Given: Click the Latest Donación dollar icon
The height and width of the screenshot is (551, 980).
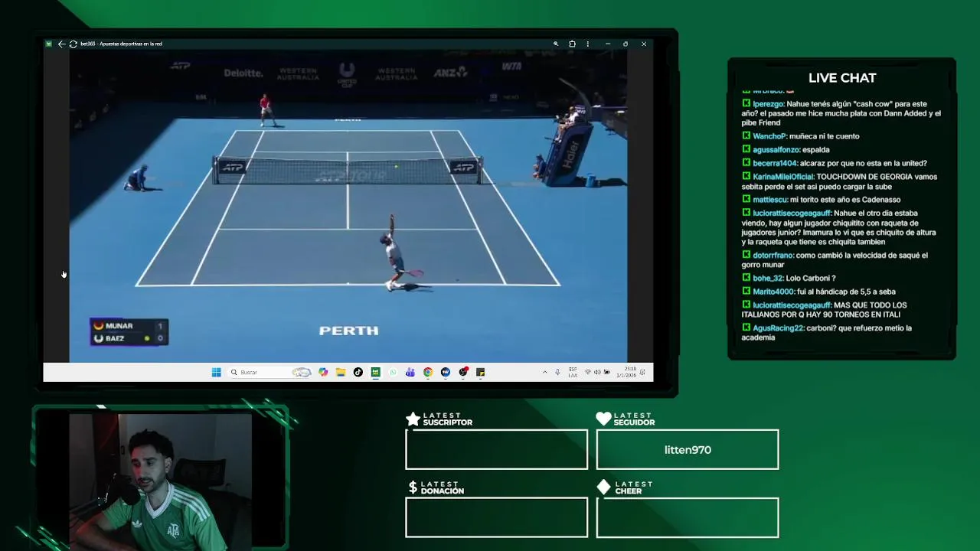Looking at the screenshot, I should tap(413, 487).
